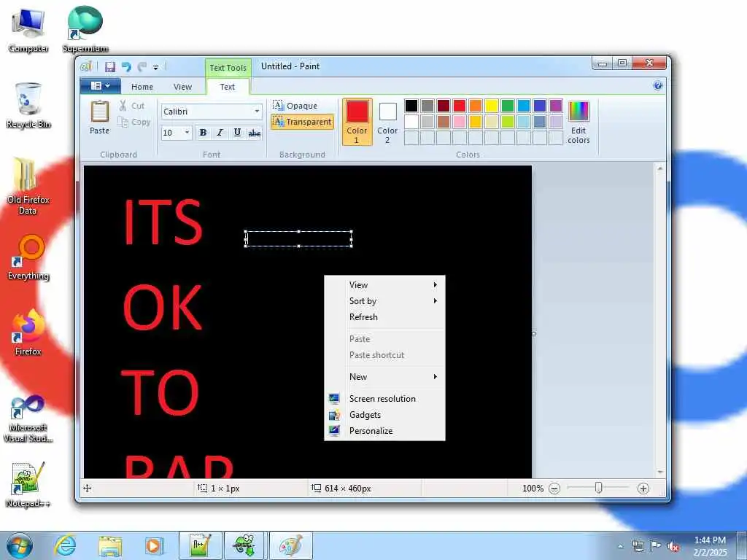
Task: Toggle Strikethrough text formatting
Action: 255,133
